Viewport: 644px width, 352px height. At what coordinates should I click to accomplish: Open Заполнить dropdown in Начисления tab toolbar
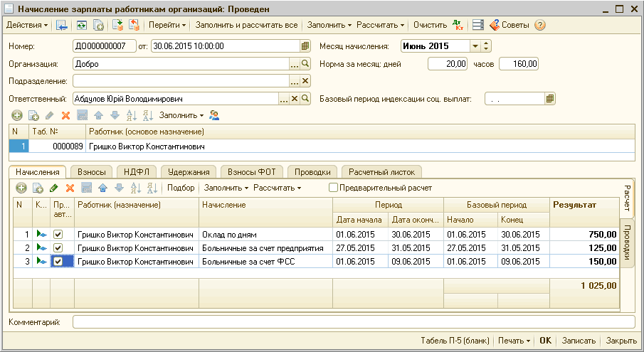226,188
